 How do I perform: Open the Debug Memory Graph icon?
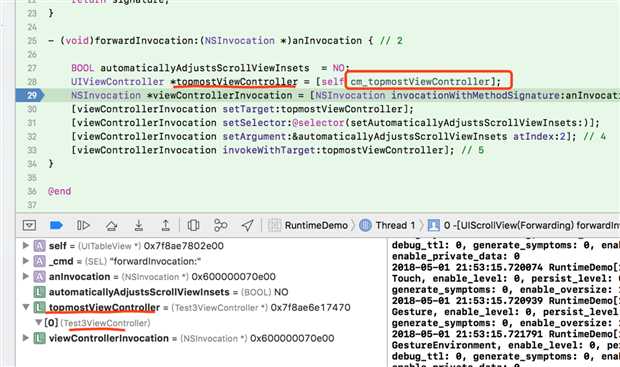click(220, 225)
